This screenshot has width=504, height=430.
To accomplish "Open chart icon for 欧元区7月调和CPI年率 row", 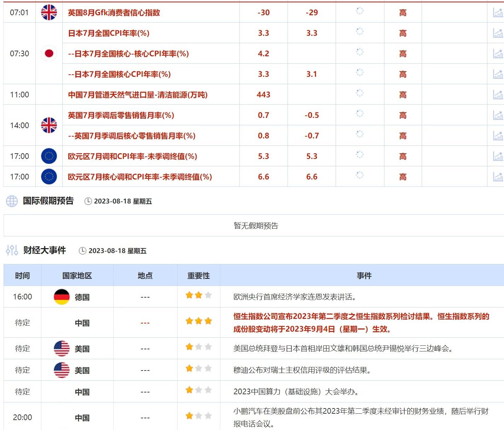I will (x=499, y=156).
